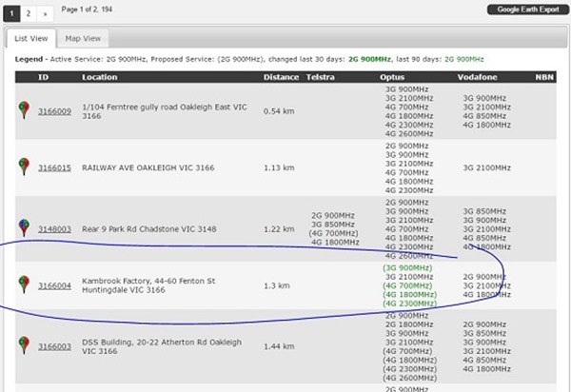The width and height of the screenshot is (571, 392).
Task: Click the 0.54 km distance value
Action: (x=279, y=111)
